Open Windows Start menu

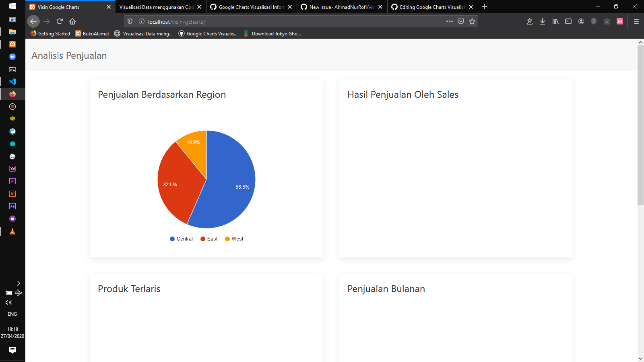(x=12, y=6)
